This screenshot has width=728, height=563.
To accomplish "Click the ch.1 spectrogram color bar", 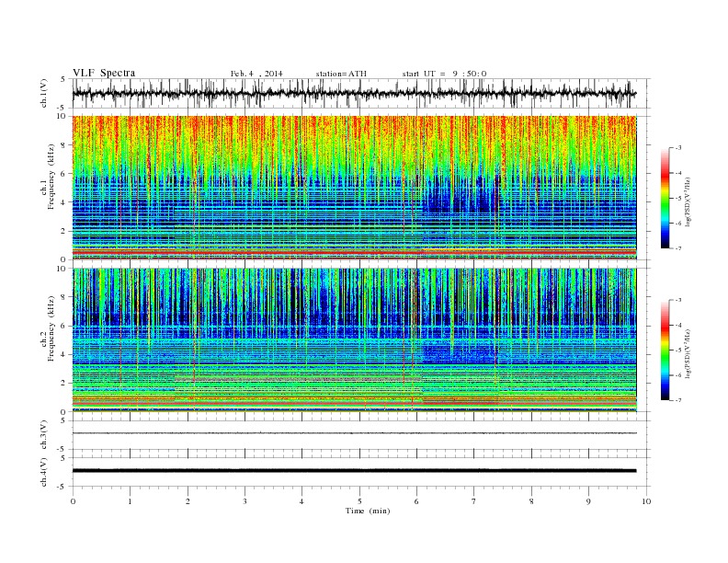I will click(x=665, y=198).
